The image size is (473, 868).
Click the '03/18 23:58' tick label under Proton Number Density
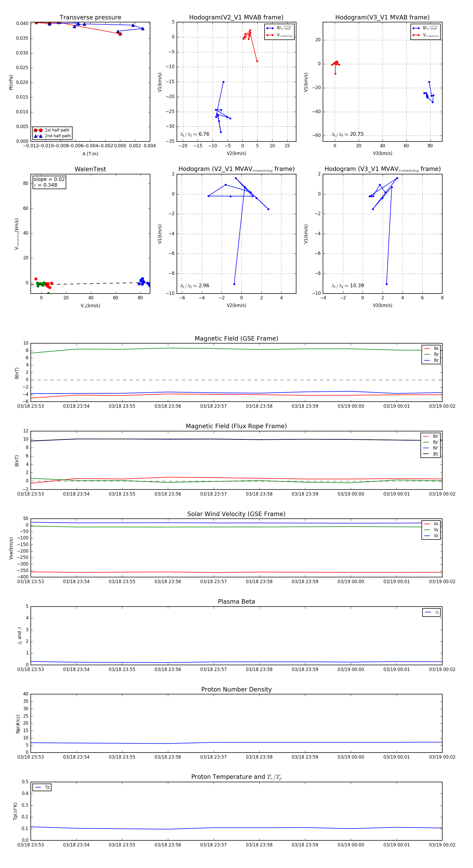259,757
